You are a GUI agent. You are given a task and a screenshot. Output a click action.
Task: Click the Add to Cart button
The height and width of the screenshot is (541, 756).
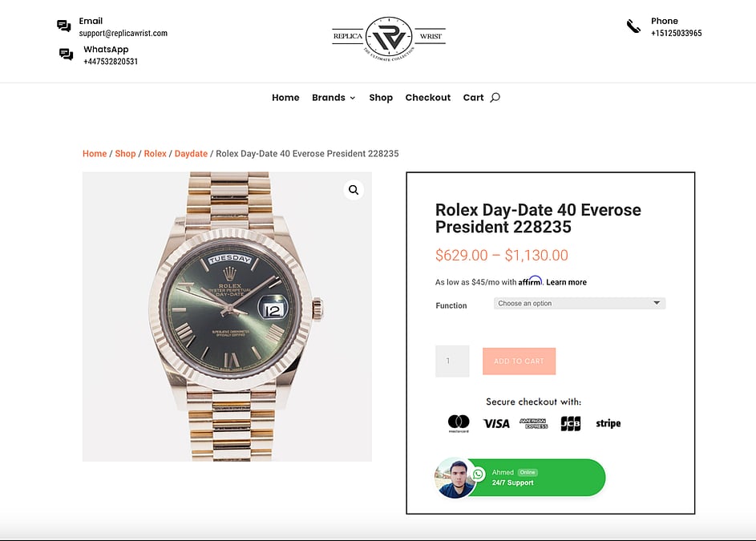tap(519, 361)
